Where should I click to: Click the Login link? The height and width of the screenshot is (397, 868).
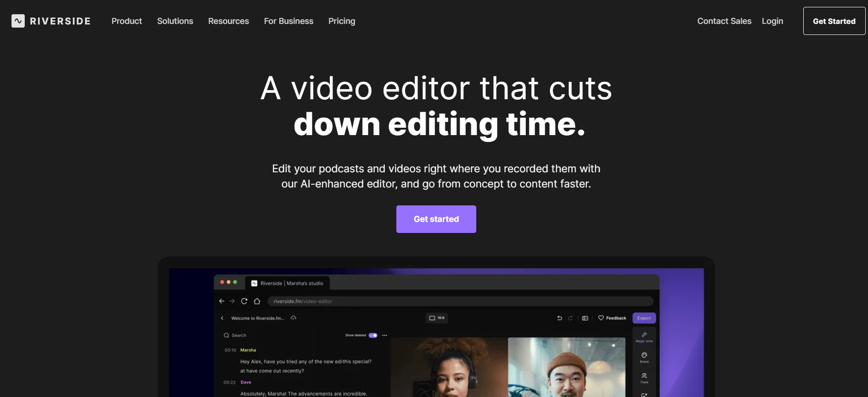click(x=772, y=21)
